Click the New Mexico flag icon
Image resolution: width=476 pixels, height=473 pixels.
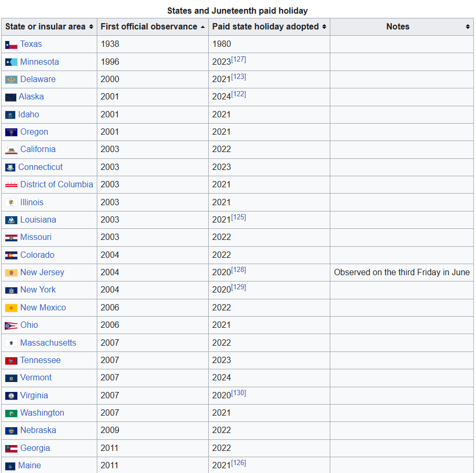11,308
